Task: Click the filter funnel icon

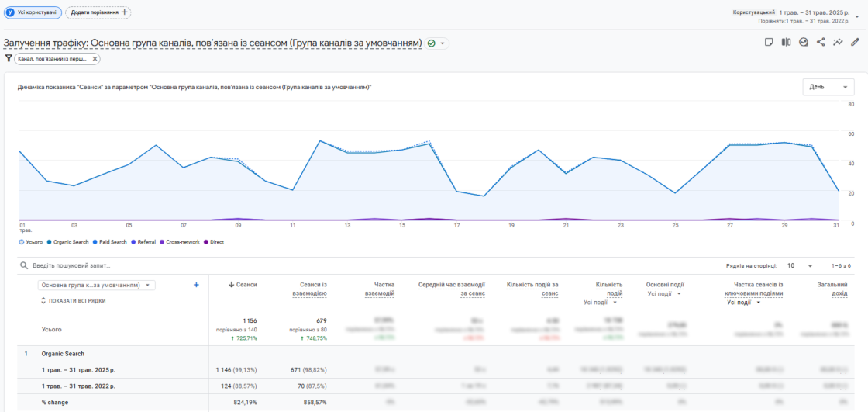Action: click(x=9, y=58)
